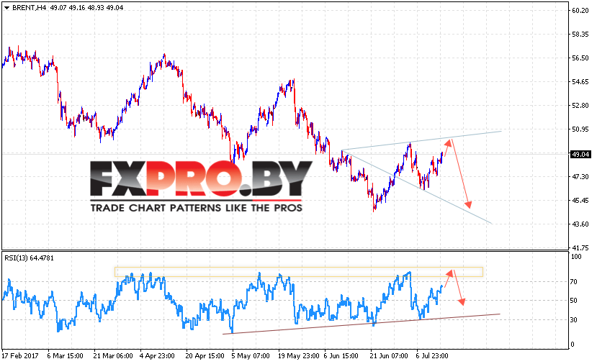Click the RSI scale value 70
Screen dimensions: 597x364
tap(574, 282)
